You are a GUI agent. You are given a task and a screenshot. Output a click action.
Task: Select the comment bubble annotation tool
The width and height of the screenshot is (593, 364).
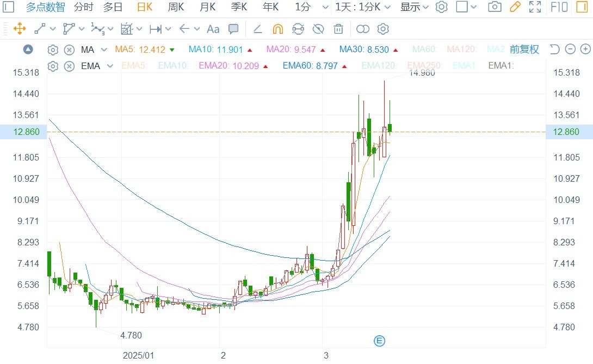coord(233,29)
